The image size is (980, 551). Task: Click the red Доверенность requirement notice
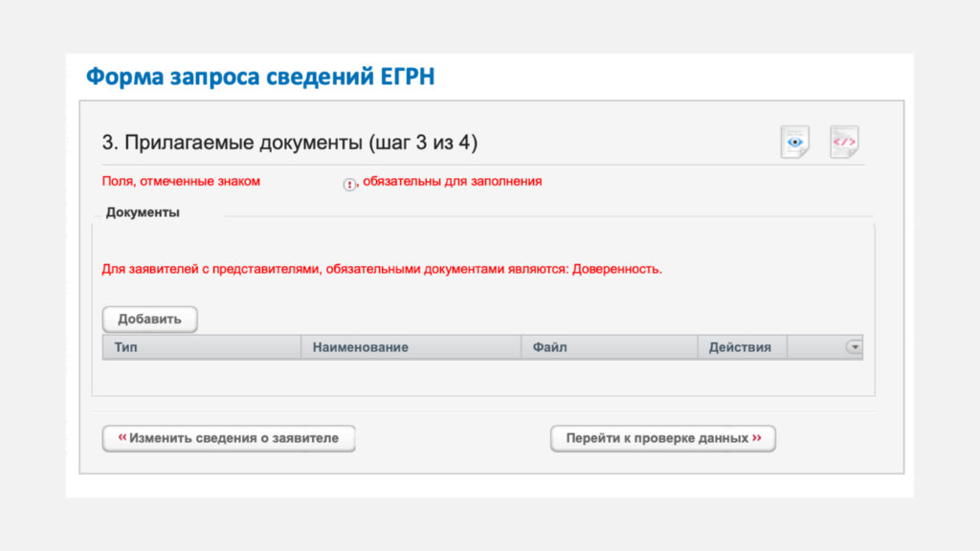point(382,269)
